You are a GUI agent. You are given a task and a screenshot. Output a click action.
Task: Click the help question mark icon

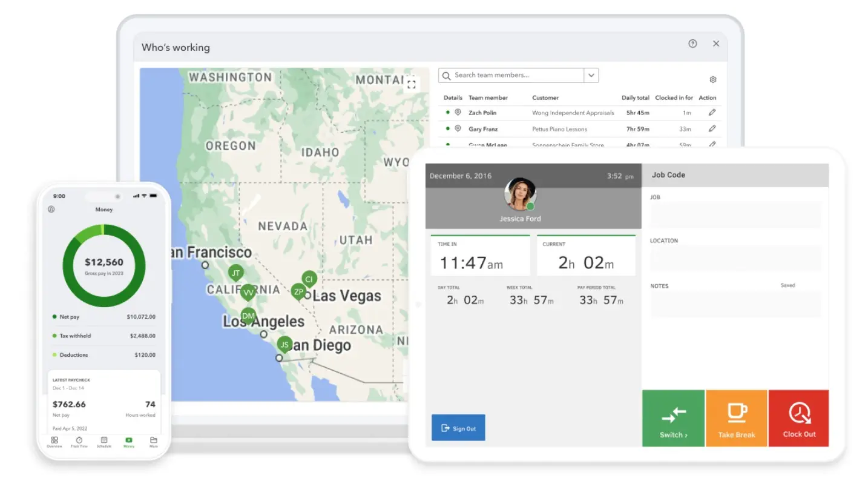pos(692,44)
